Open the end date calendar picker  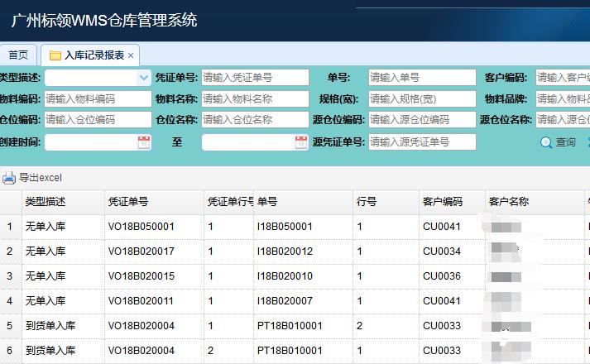tap(301, 142)
